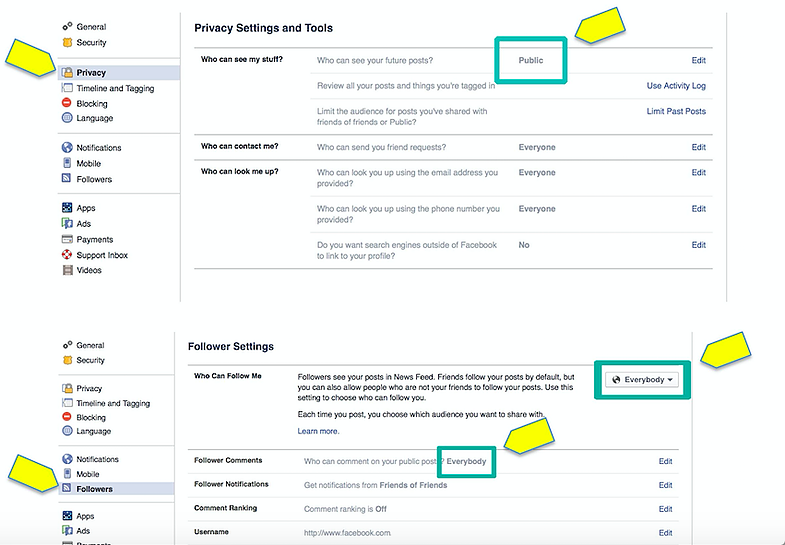Click the Mobile phone icon in top sidebar
The image size is (785, 545).
click(x=67, y=163)
